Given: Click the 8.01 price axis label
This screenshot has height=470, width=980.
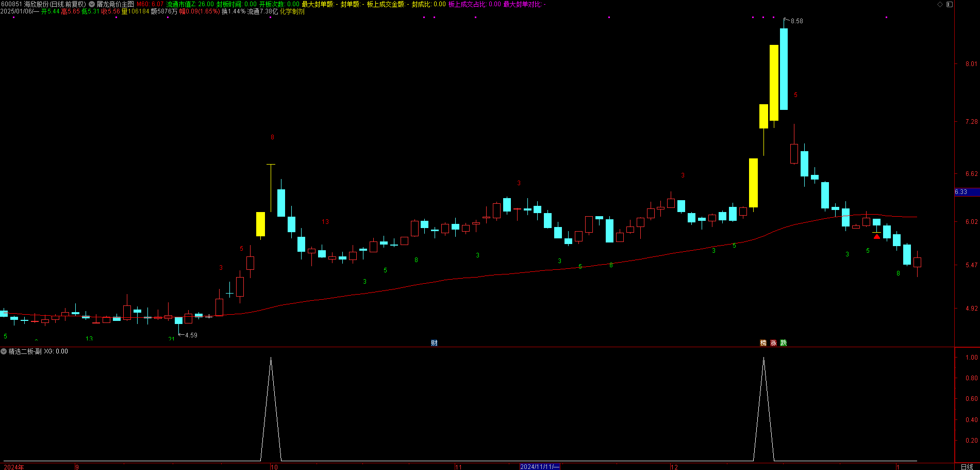Looking at the screenshot, I should point(971,64).
